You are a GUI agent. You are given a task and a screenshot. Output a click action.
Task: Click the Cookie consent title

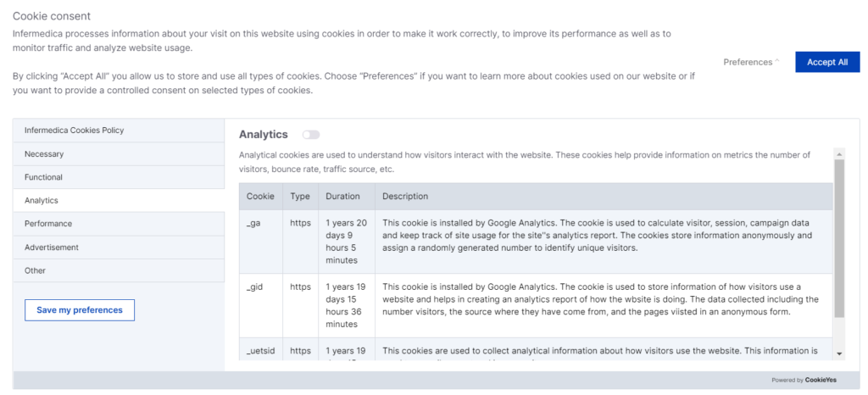[52, 16]
